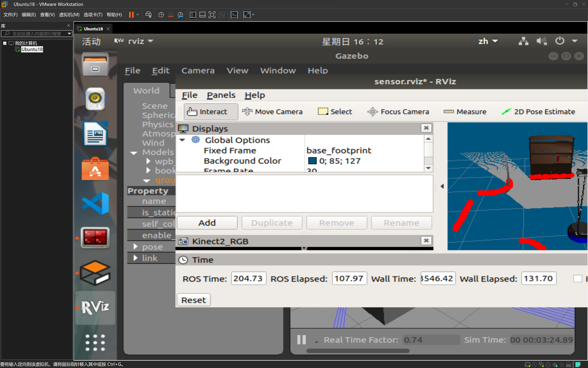Launch Rhythmbox speaker icon in dock

95,99
